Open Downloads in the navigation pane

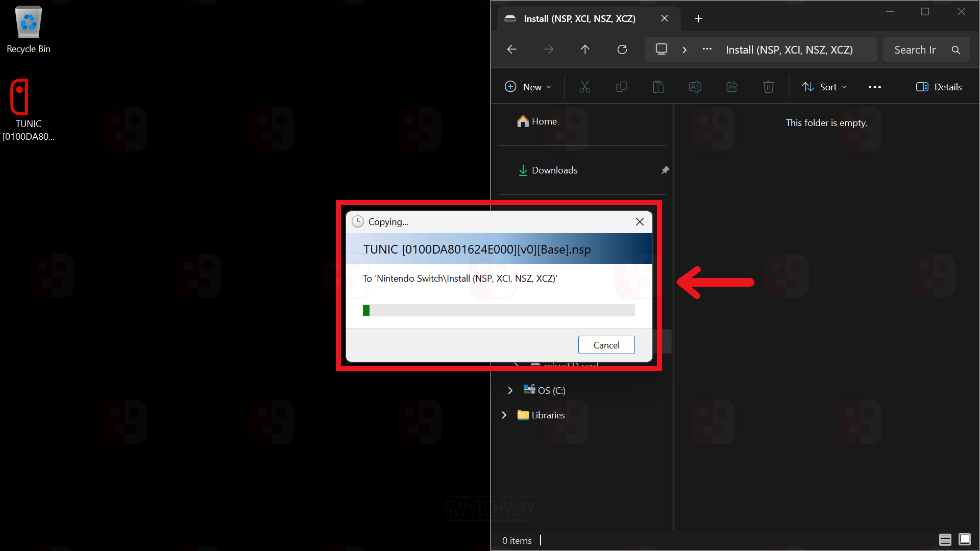(x=554, y=170)
